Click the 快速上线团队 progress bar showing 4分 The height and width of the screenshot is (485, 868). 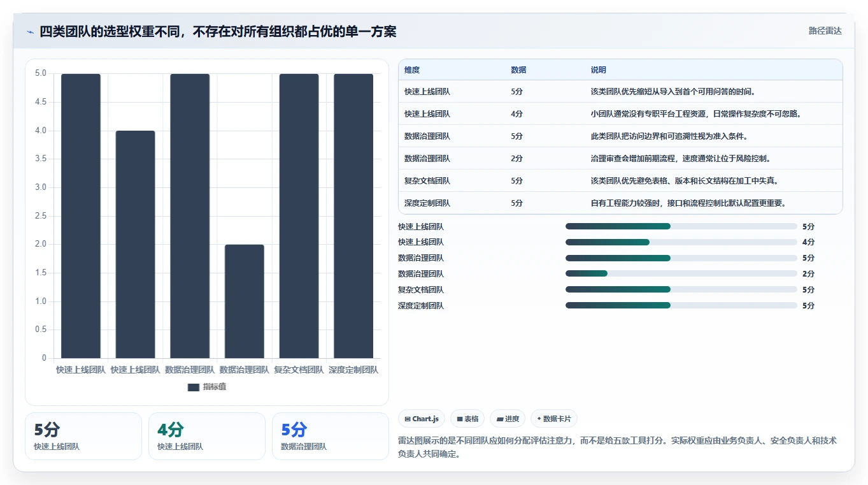pos(681,242)
